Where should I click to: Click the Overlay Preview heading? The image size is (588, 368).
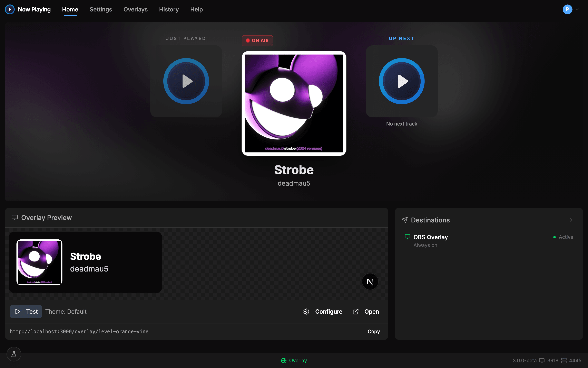point(46,218)
